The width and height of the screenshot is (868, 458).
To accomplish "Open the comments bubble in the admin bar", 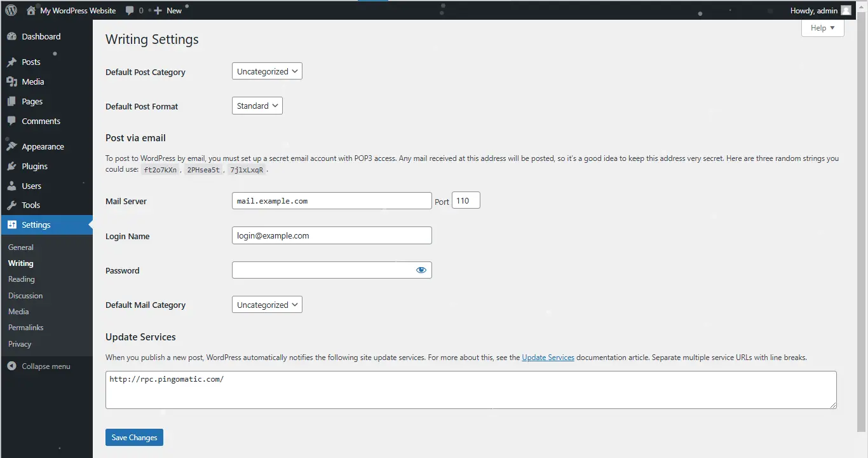I will (130, 10).
